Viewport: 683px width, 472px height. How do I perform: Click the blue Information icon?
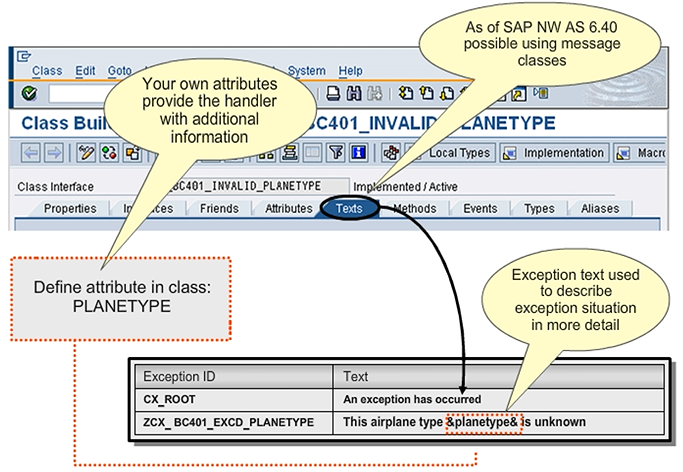[x=357, y=153]
